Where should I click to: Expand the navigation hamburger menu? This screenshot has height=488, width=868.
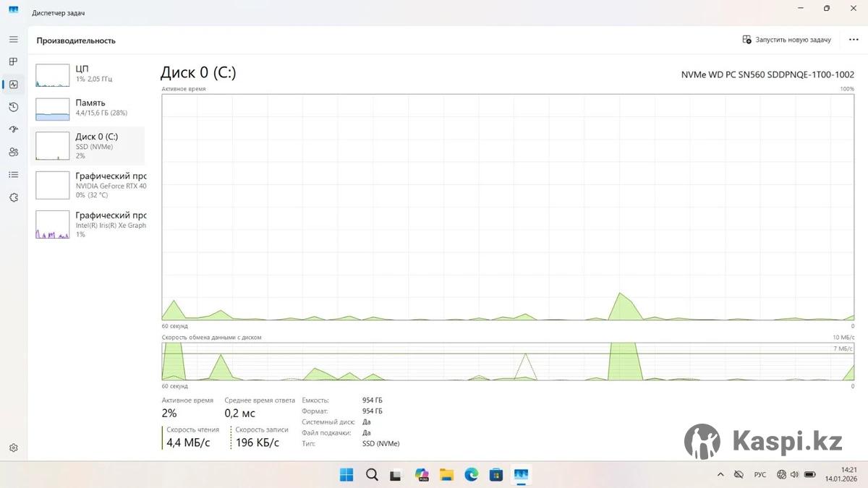tap(13, 40)
